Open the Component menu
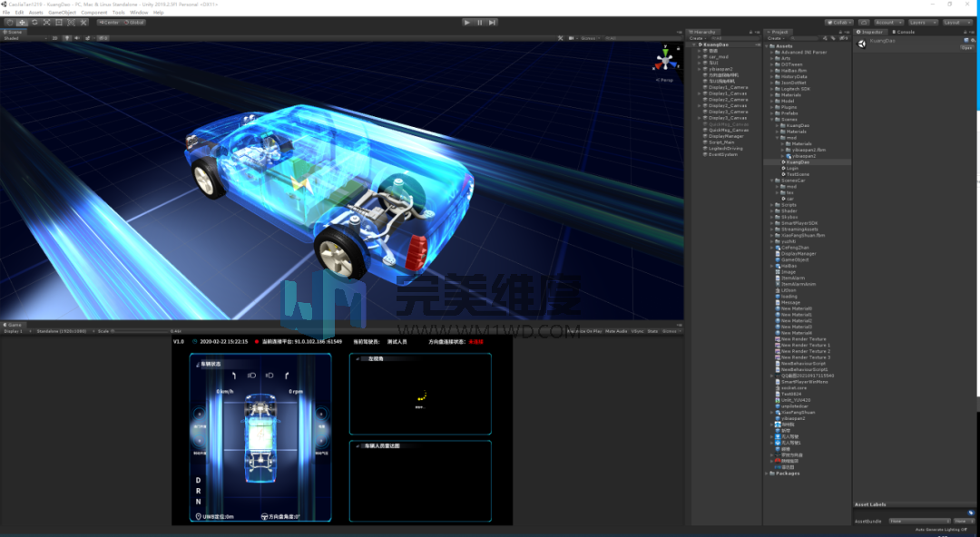This screenshot has height=537, width=980. (94, 13)
